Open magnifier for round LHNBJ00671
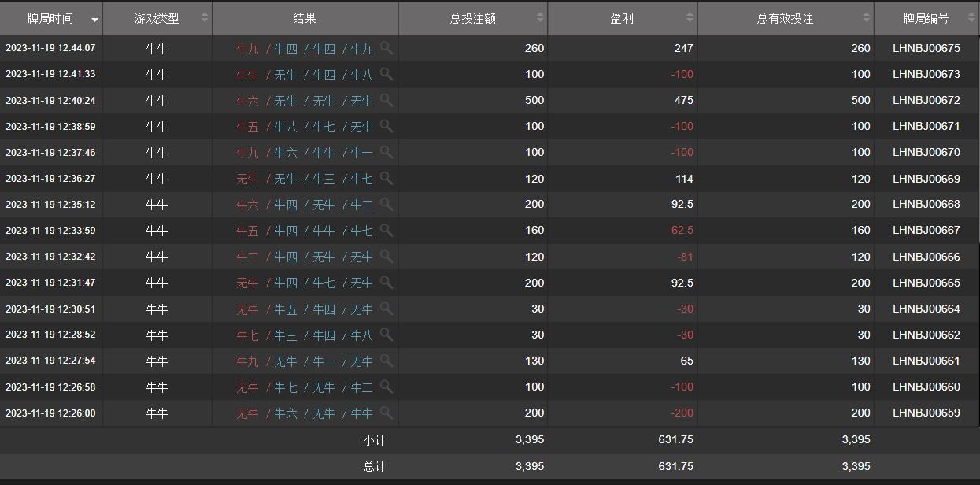 pyautogui.click(x=386, y=126)
